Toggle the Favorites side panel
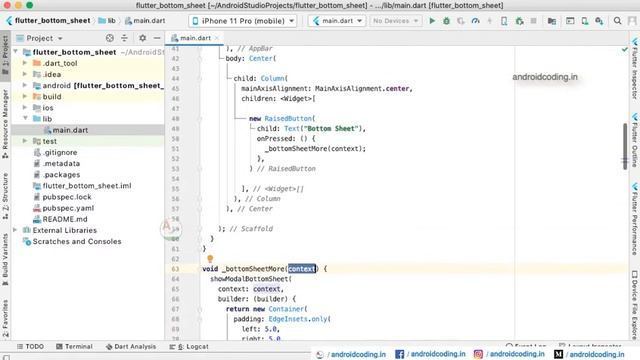 (5, 318)
